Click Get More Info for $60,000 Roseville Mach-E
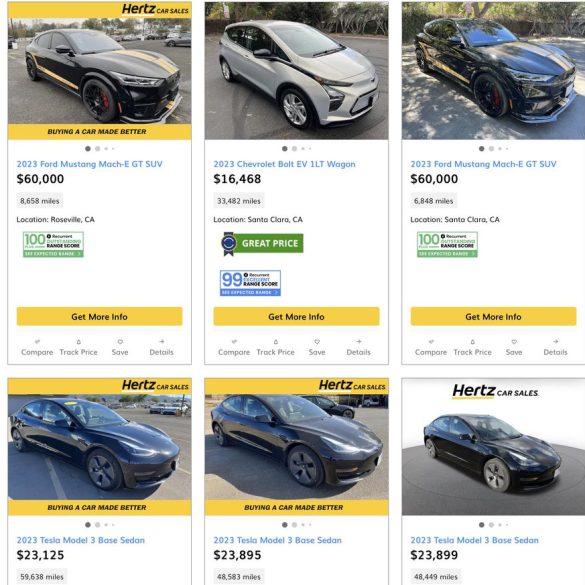Image resolution: width=585 pixels, height=585 pixels. 99,316
